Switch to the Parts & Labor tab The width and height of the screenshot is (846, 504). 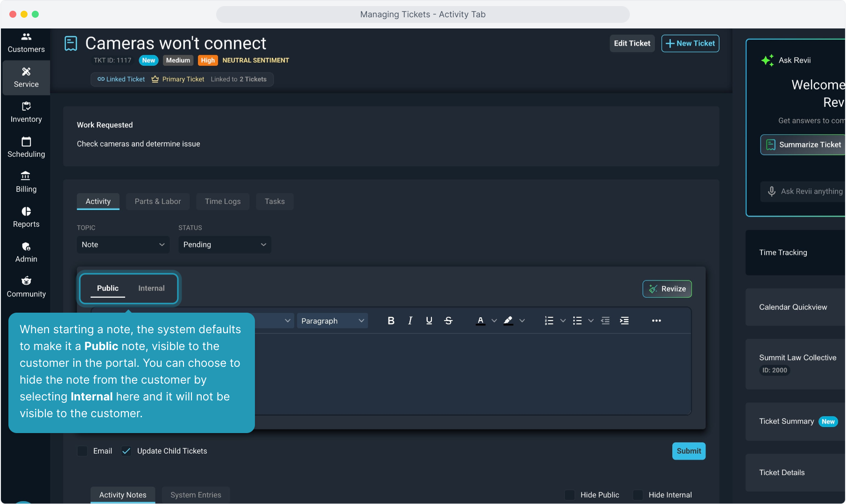tap(157, 202)
